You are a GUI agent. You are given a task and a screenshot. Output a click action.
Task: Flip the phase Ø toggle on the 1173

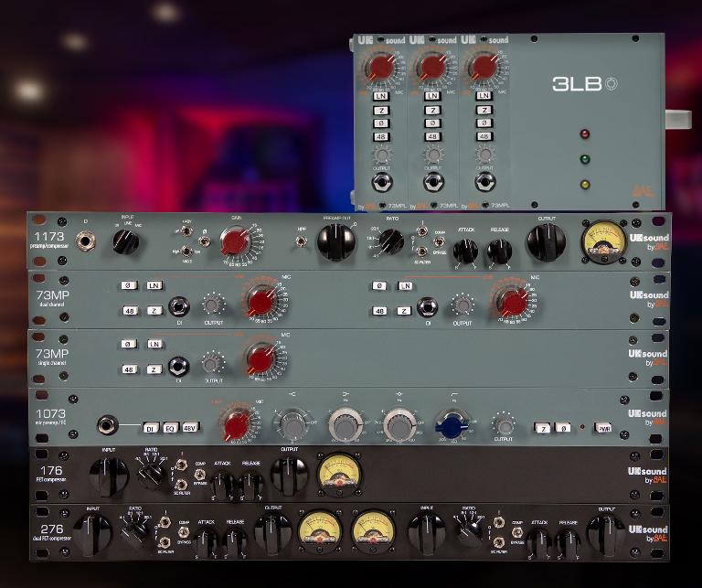(x=205, y=241)
